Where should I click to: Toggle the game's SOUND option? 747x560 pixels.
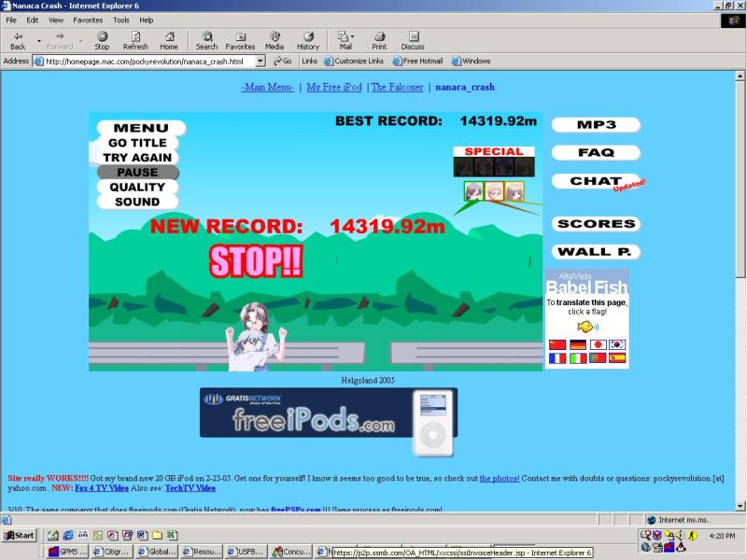[137, 202]
